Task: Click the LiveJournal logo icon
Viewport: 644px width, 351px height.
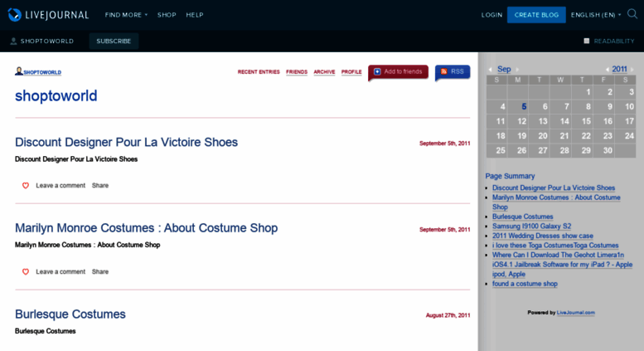Action: [x=15, y=14]
